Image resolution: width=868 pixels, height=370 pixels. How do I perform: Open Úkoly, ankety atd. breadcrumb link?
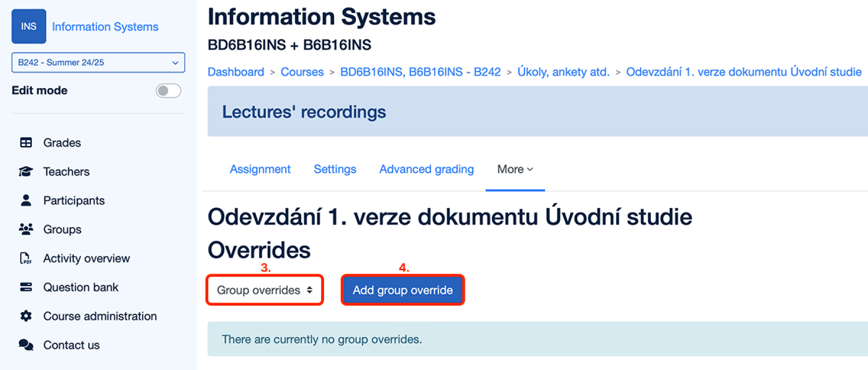click(563, 72)
